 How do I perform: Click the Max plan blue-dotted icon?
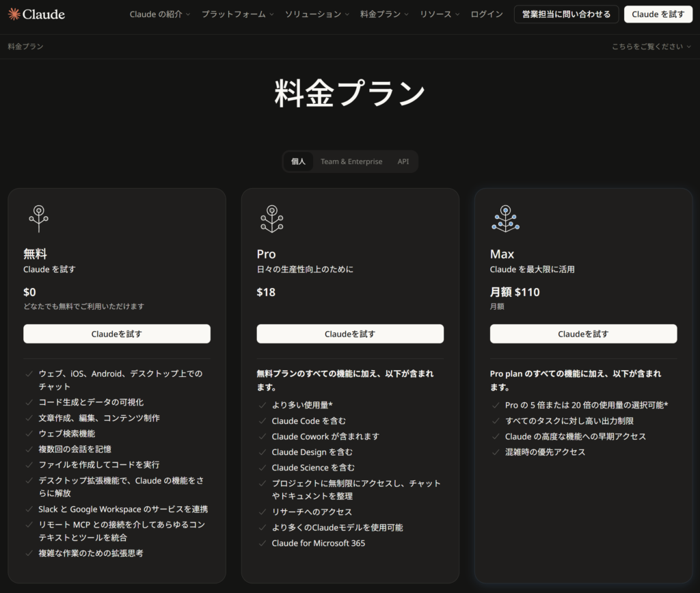[x=505, y=219]
